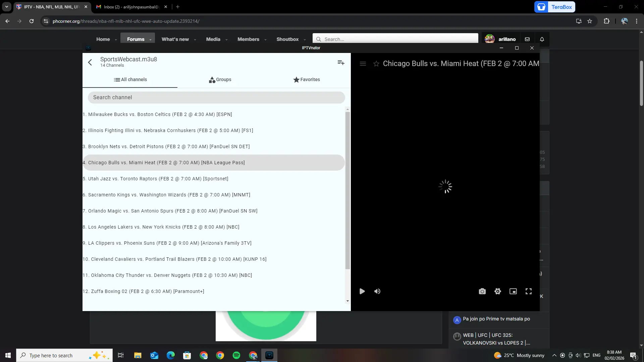Open File Explorer from the taskbar
The width and height of the screenshot is (644, 362).
click(x=138, y=355)
